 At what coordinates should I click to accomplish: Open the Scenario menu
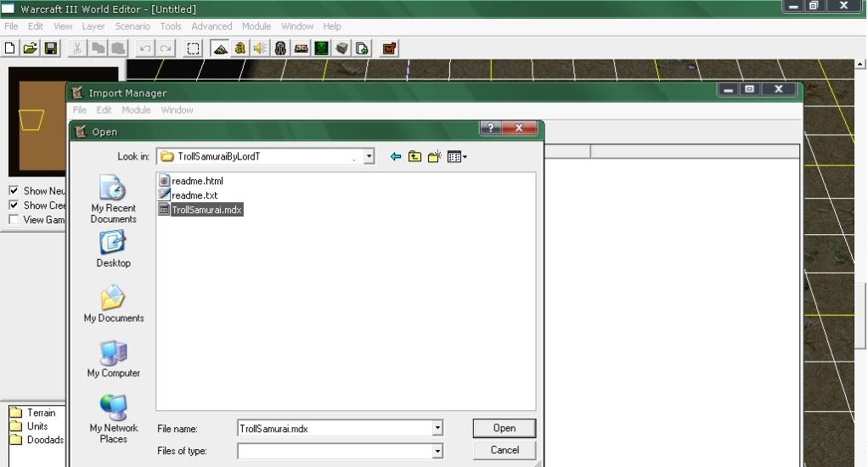132,26
